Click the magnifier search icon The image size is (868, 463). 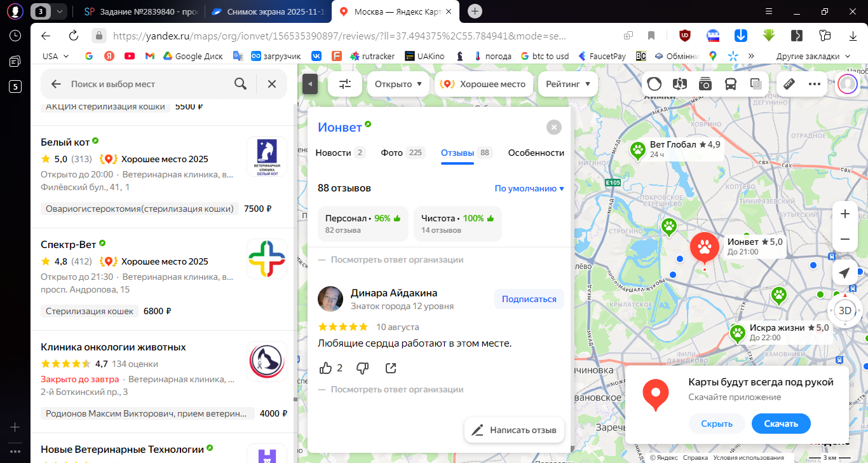click(x=240, y=84)
